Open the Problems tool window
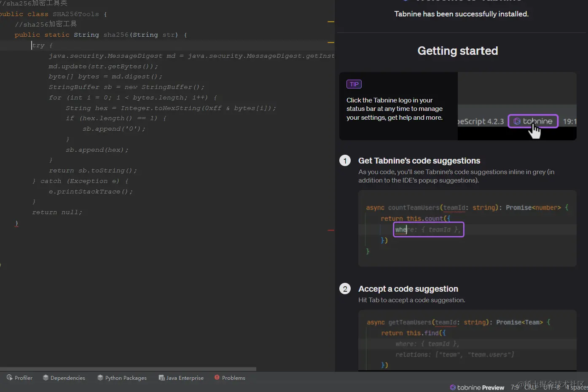588x392 pixels. coord(230,378)
